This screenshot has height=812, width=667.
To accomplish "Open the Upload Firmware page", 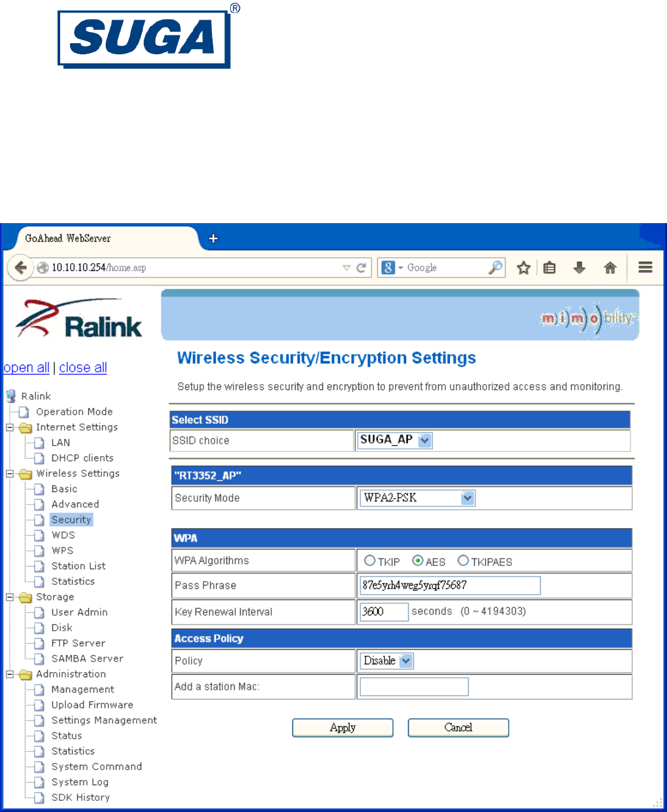I will tap(92, 705).
